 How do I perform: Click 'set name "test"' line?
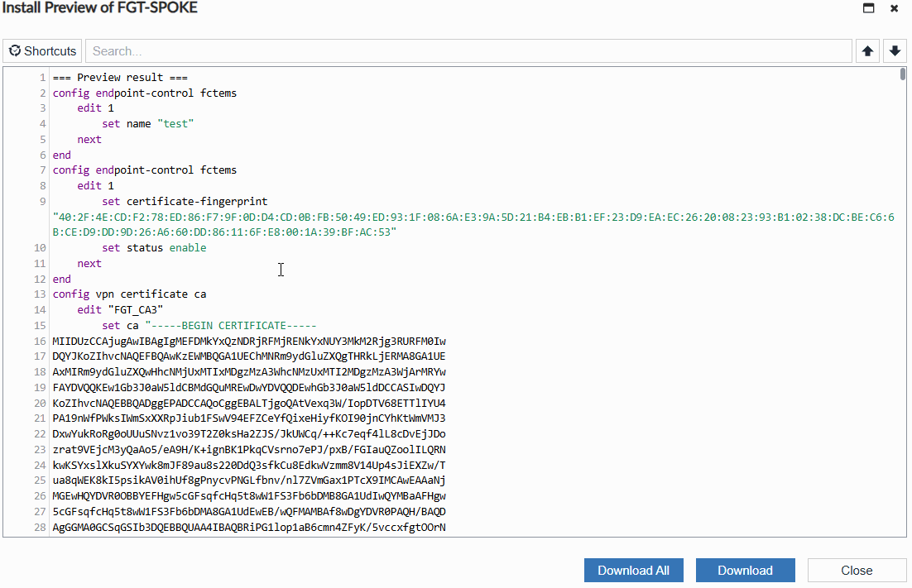pyautogui.click(x=148, y=124)
